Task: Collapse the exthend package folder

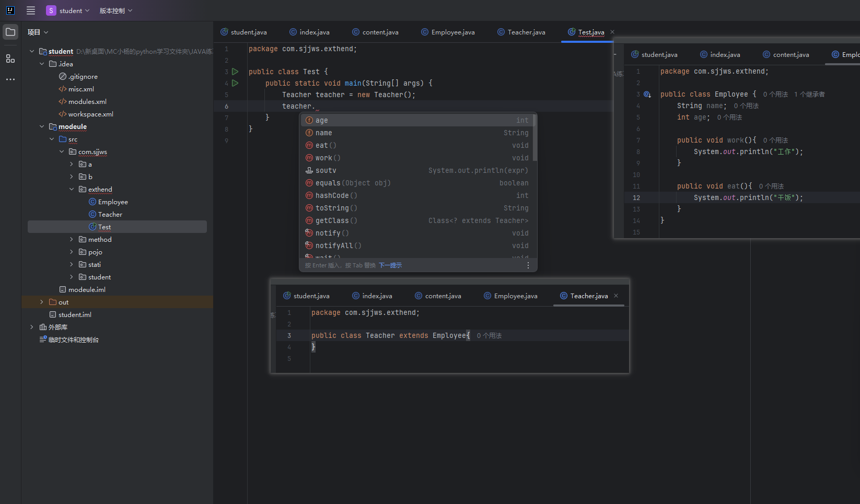Action: pos(72,189)
